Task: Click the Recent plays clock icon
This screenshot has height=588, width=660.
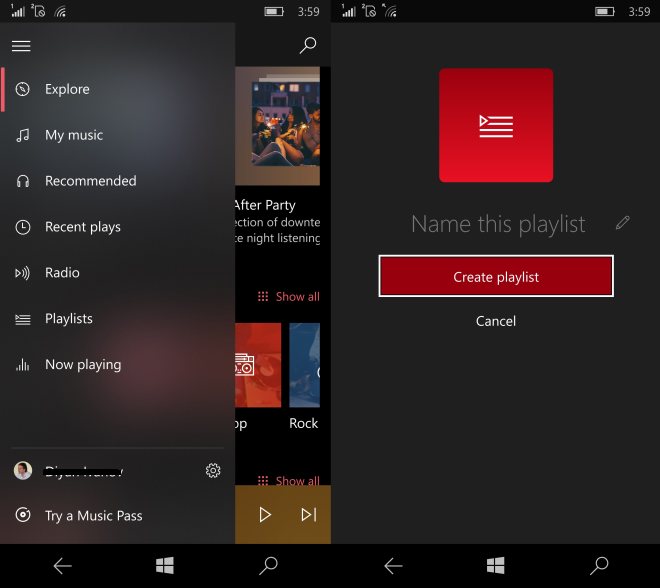Action: 23,227
